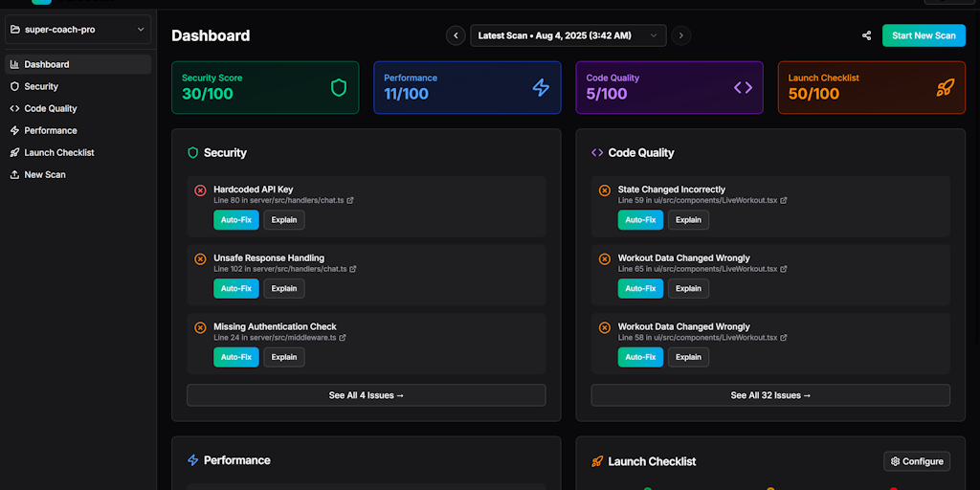980x490 pixels.
Task: Open Security page in the sidebar
Action: (41, 86)
